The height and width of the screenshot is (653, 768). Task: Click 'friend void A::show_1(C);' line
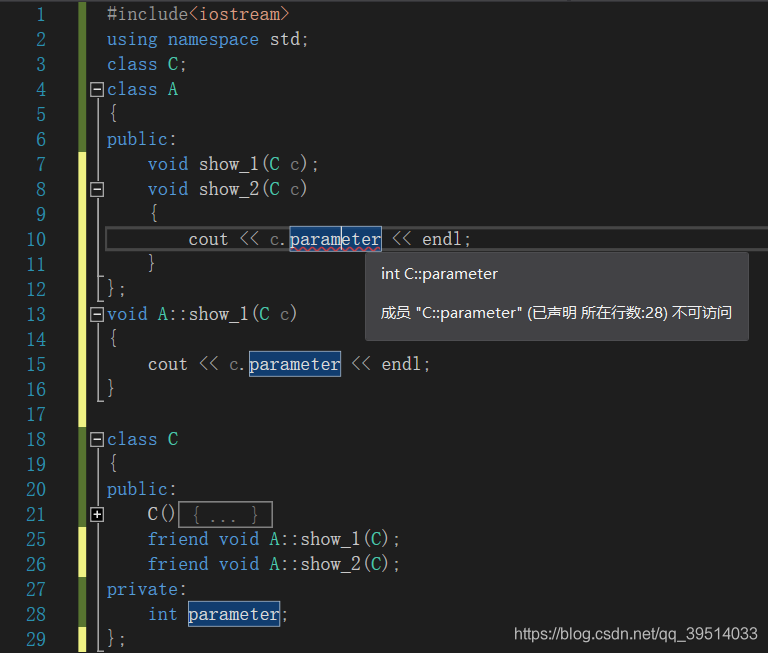[x=274, y=539]
